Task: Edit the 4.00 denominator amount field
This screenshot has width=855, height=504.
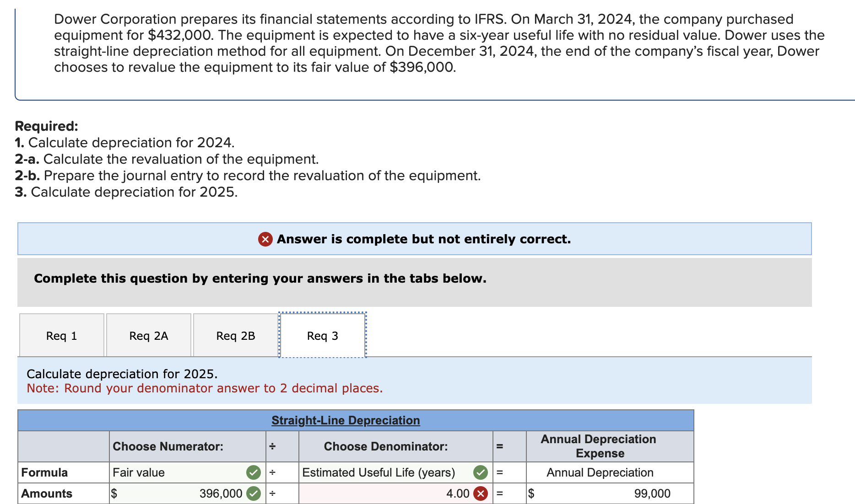Action: tap(395, 493)
